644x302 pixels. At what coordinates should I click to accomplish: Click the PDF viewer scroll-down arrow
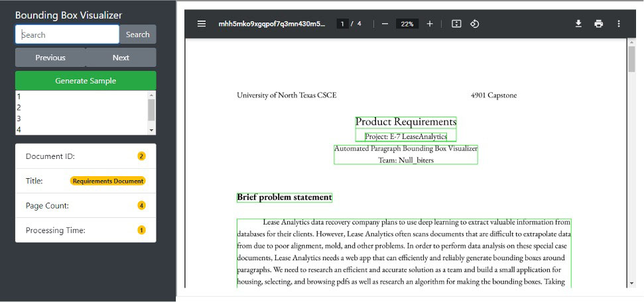coord(631,283)
